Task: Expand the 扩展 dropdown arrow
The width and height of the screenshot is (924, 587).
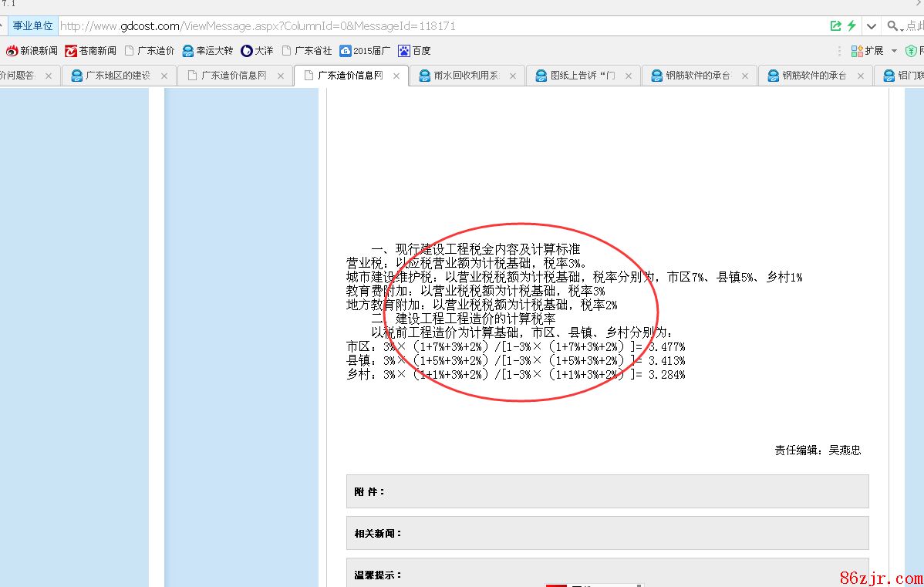Action: tap(894, 51)
